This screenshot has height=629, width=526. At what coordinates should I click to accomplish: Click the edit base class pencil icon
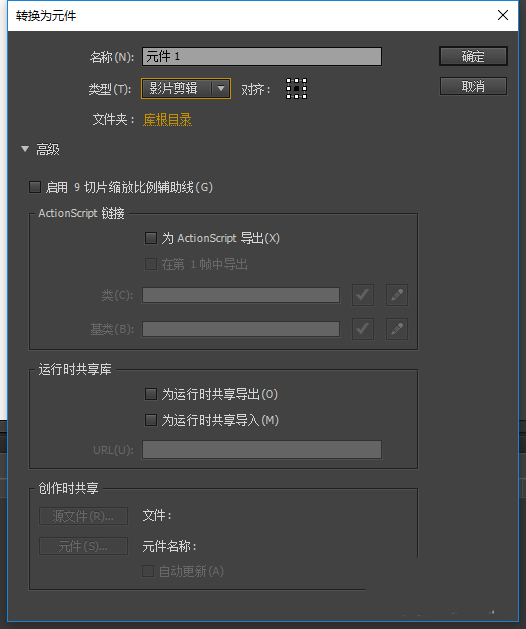(397, 329)
